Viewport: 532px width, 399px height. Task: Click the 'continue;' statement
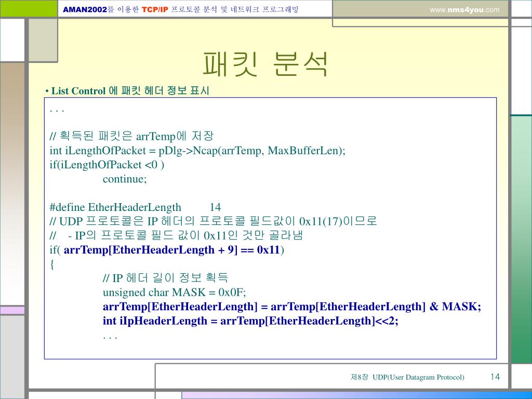tap(125, 179)
